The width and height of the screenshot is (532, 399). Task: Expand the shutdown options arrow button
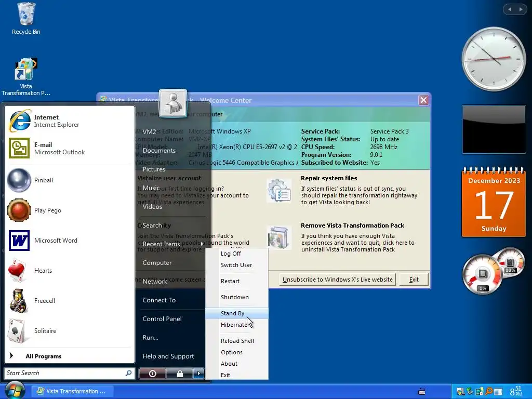coord(199,374)
